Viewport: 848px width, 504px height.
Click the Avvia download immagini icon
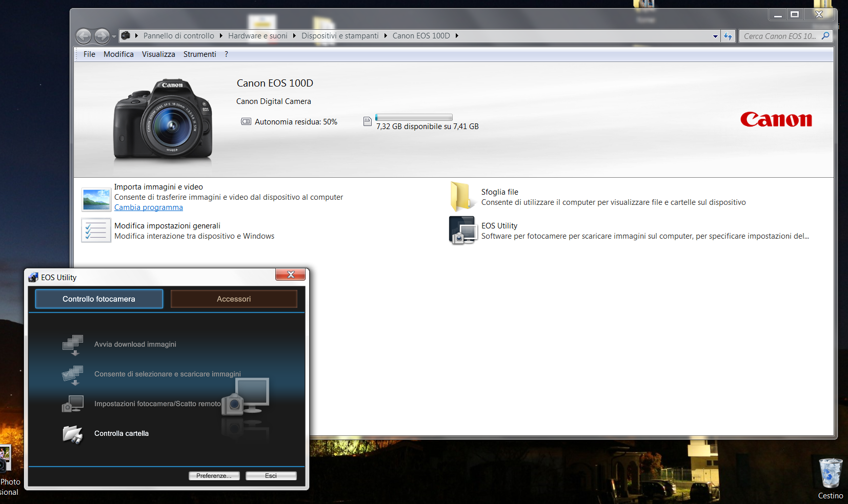[x=73, y=345]
